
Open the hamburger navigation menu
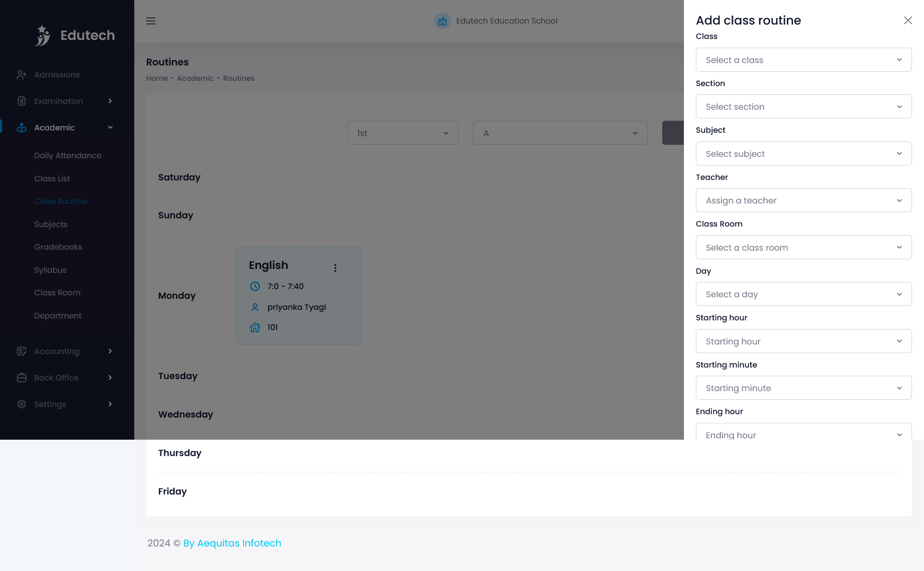point(151,21)
